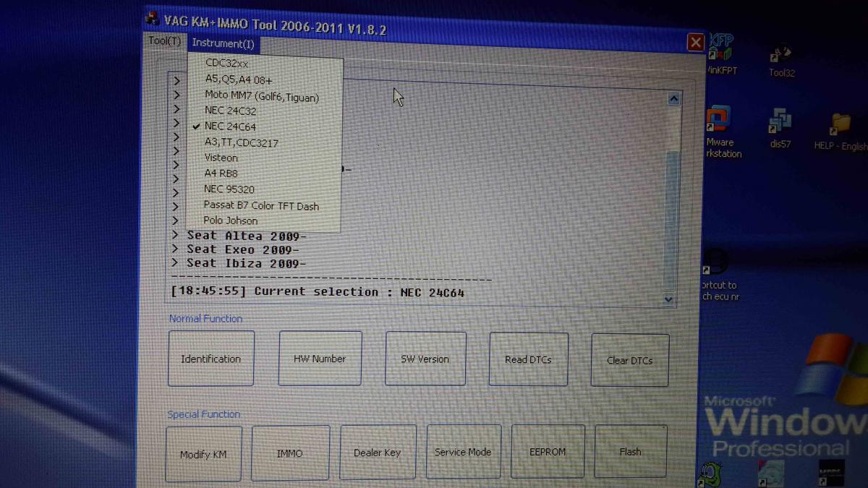Click the IMMO special function button
Screen dimensions: 868x488
tap(290, 453)
